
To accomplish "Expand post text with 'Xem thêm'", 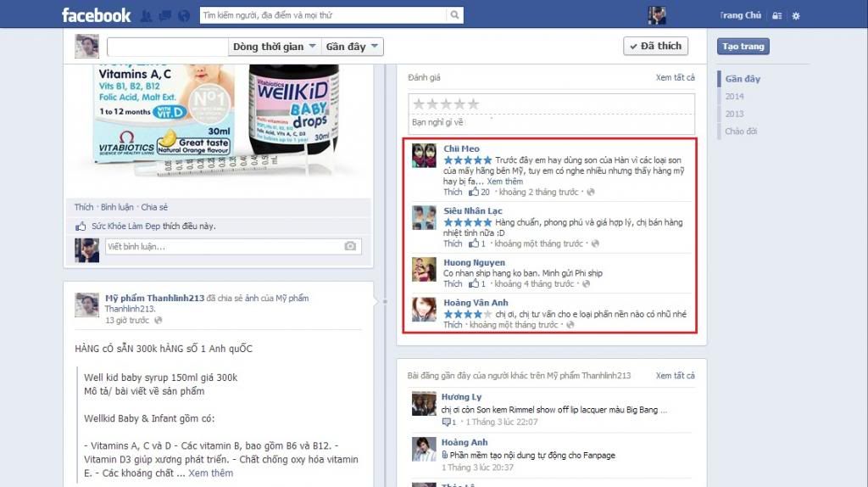I will click(210, 473).
